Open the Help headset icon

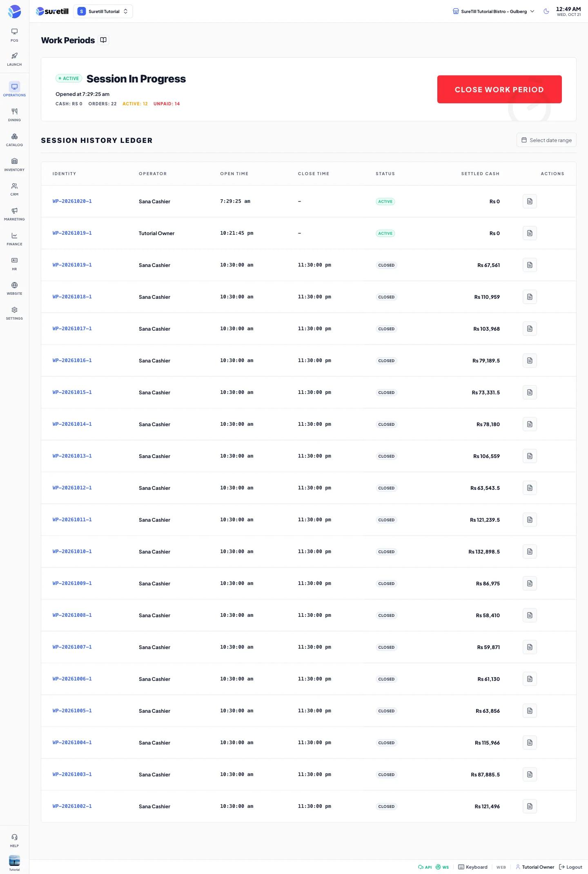[14, 841]
